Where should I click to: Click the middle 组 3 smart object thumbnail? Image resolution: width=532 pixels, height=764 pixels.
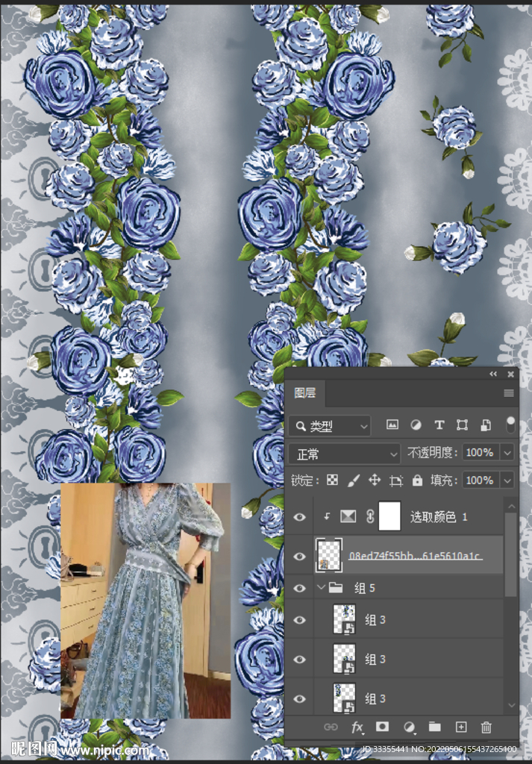click(x=344, y=659)
